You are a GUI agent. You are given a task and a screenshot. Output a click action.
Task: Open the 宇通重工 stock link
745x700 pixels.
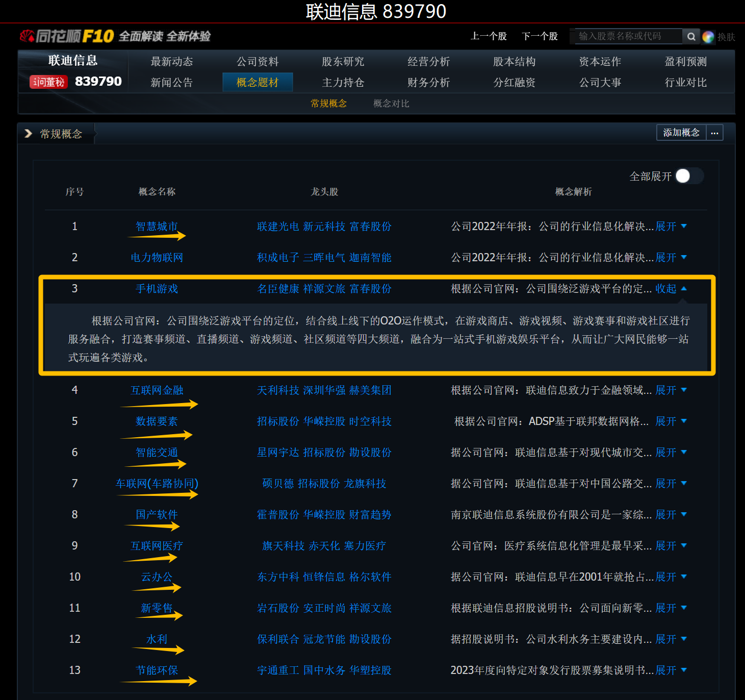(278, 670)
